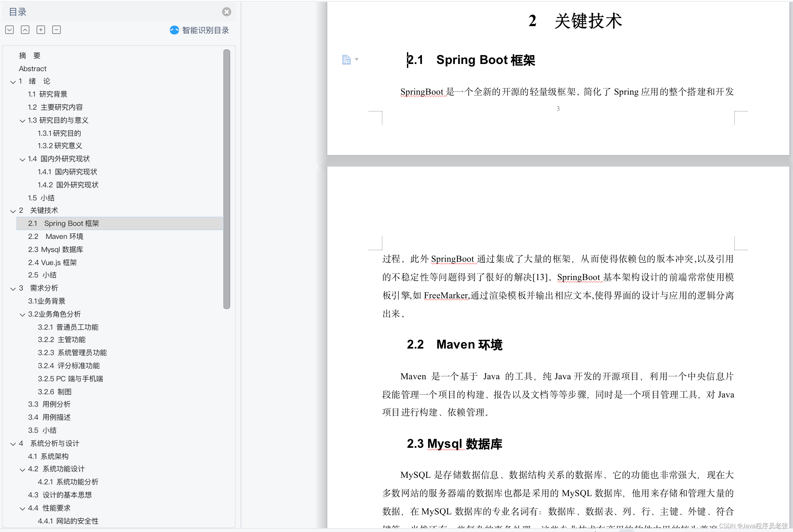Jump to 2.4 Vue.js 框架 in outline
The image size is (793, 532).
52,262
